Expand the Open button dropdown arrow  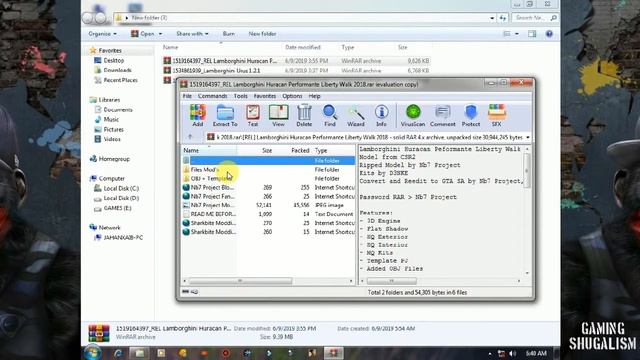(x=160, y=34)
